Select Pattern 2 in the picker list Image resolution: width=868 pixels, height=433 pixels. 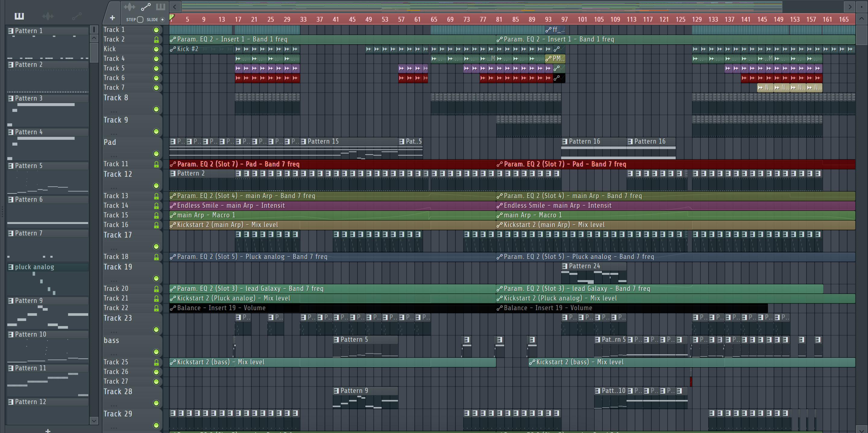pyautogui.click(x=48, y=64)
